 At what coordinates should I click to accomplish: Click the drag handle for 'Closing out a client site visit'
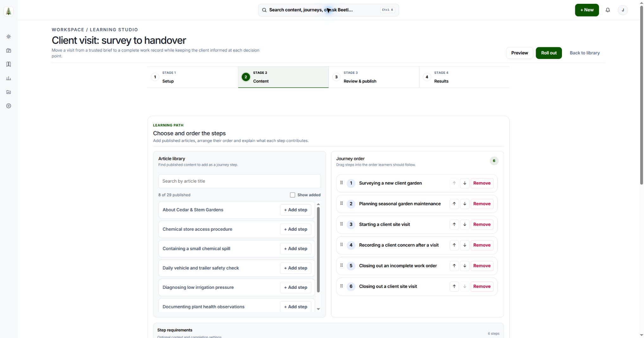pyautogui.click(x=341, y=286)
